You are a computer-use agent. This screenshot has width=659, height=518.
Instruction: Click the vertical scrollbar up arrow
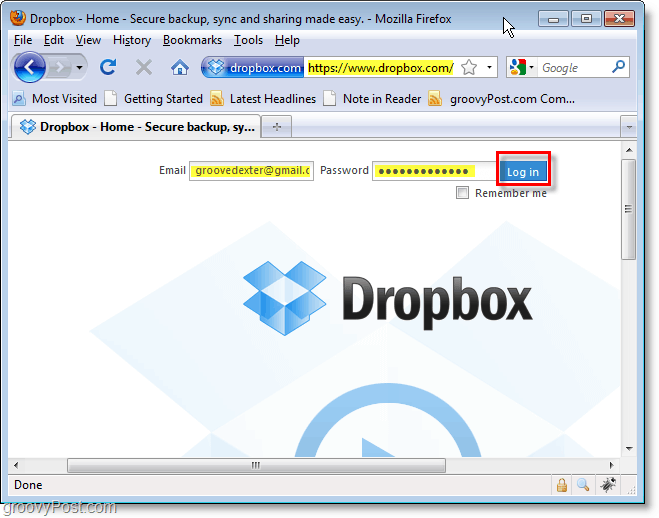(x=629, y=150)
